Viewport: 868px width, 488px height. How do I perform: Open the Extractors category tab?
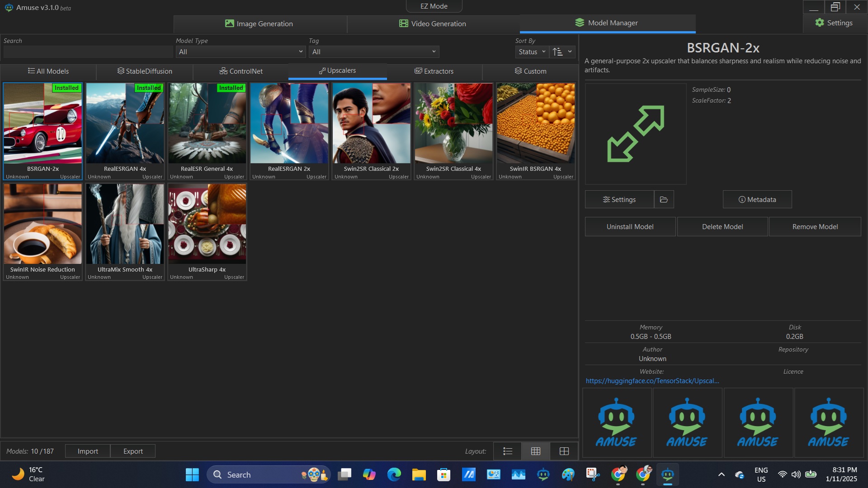[434, 71]
